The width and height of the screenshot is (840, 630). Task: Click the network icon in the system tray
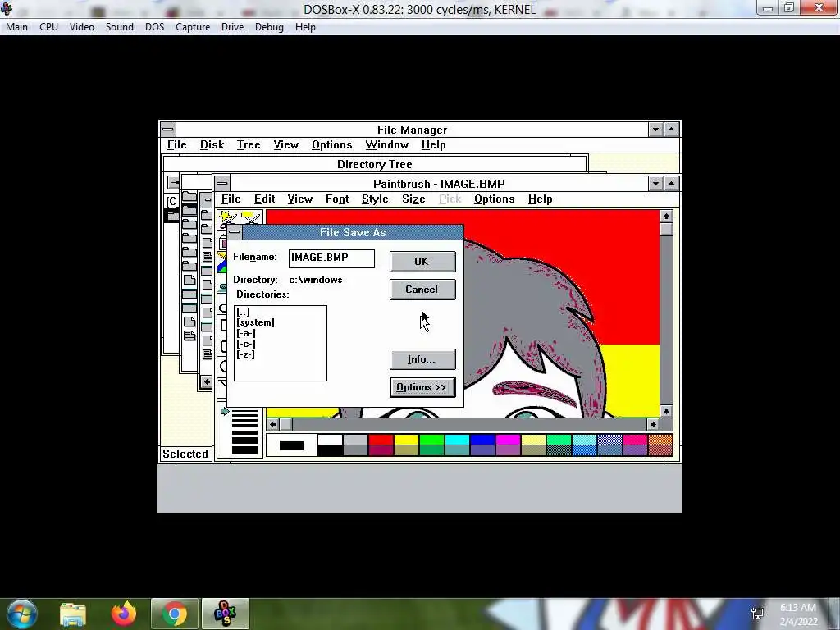point(757,614)
